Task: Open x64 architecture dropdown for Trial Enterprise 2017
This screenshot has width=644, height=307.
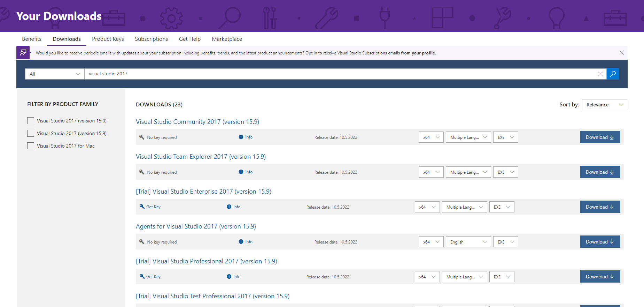Action: 427,207
